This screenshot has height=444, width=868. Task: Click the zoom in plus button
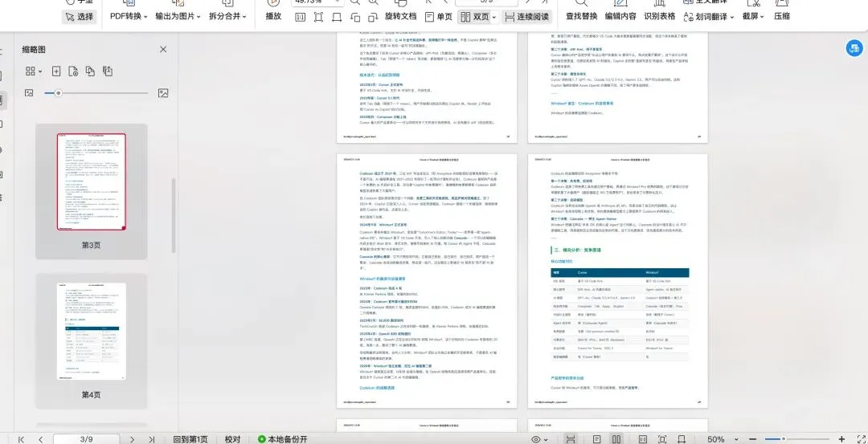[x=842, y=439]
